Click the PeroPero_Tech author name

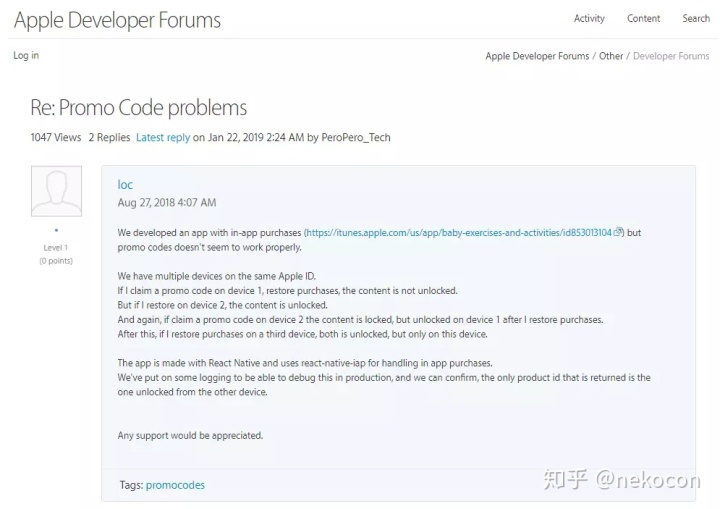(356, 137)
